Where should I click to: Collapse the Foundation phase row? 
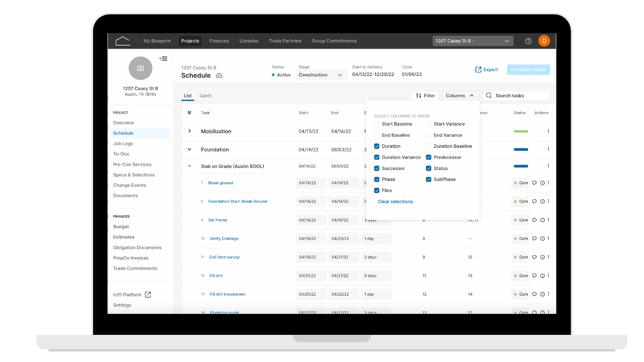click(190, 149)
